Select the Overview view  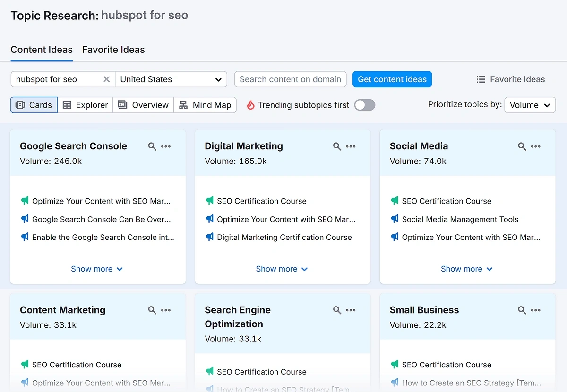coord(144,105)
